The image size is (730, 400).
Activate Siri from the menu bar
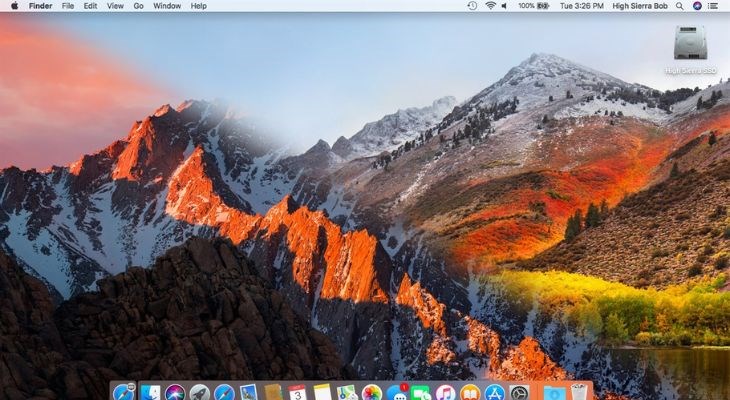tap(697, 6)
